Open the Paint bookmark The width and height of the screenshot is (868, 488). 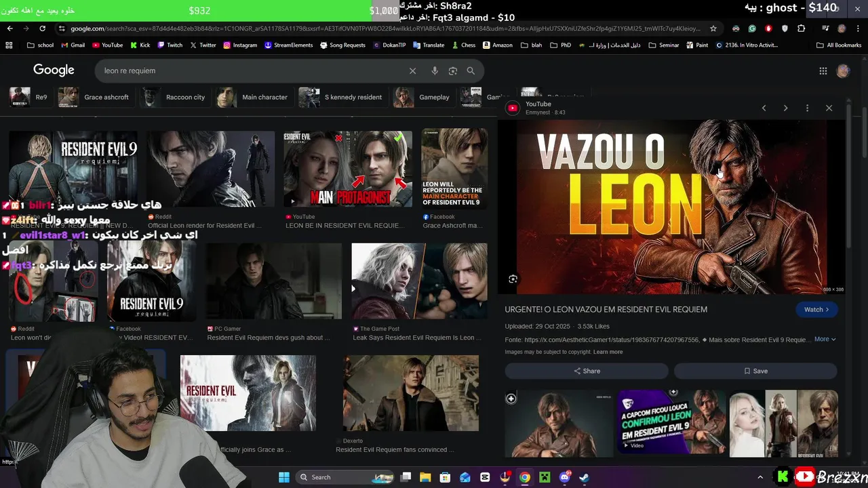pyautogui.click(x=697, y=45)
